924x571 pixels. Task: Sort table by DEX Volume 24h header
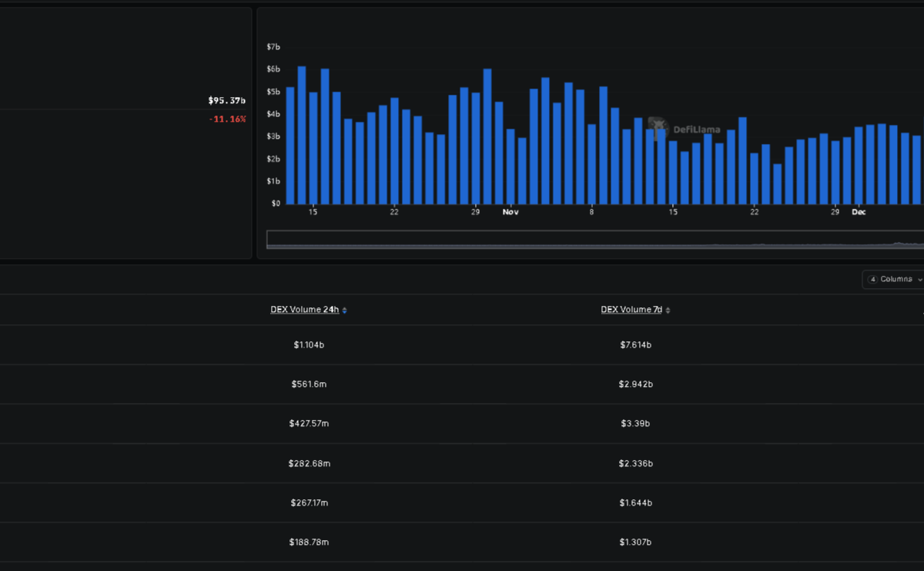pyautogui.click(x=304, y=310)
